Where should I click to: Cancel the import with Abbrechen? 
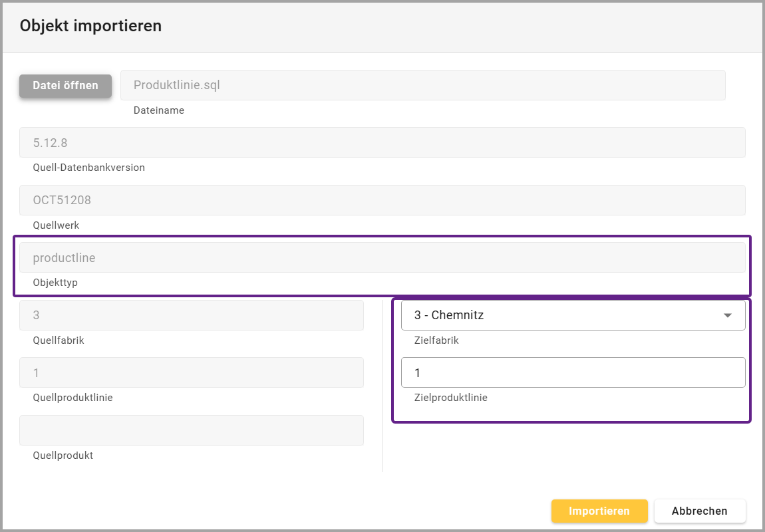(699, 511)
